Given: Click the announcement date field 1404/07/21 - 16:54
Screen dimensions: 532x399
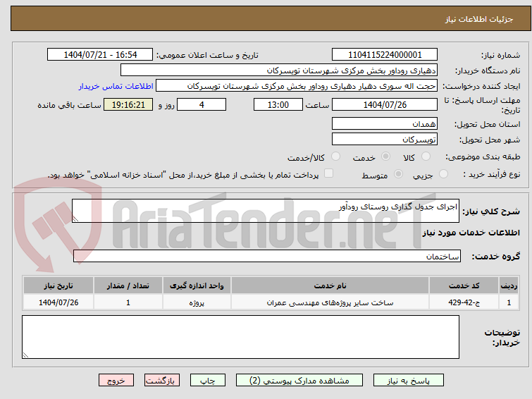Looking at the screenshot, I should pos(100,55).
